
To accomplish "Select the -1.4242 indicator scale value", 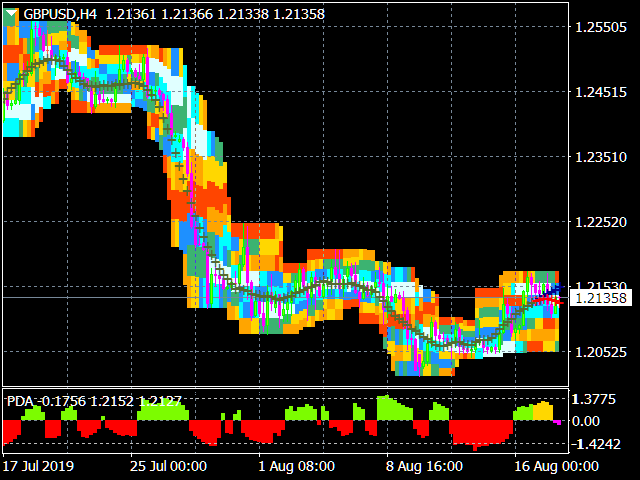I will click(594, 444).
